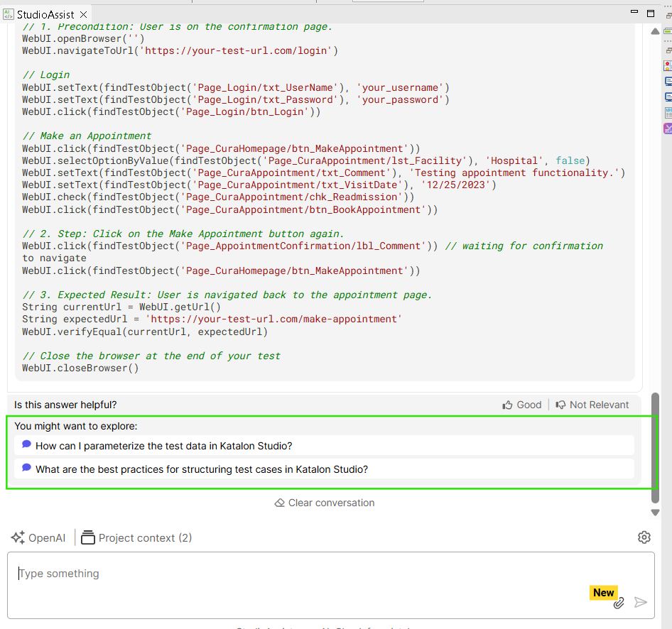Minimize the StudioAssist panel
672x629 pixels.
[634, 12]
